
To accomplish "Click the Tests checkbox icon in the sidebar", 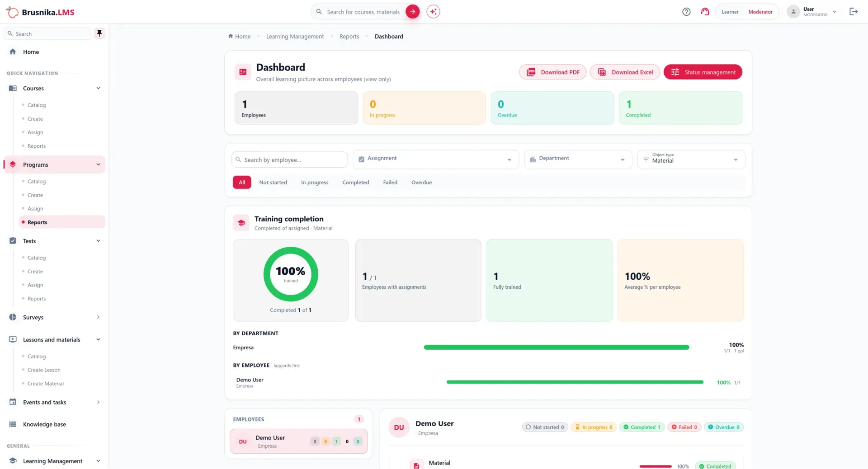I will tap(13, 241).
